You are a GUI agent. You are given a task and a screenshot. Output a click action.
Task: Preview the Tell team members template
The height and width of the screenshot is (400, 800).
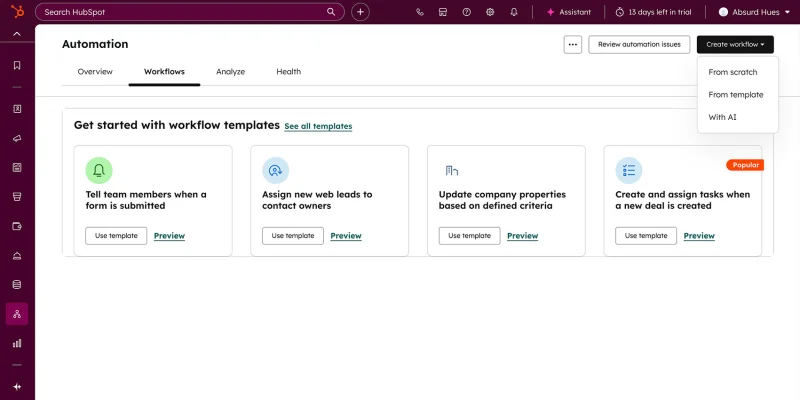pyautogui.click(x=169, y=236)
